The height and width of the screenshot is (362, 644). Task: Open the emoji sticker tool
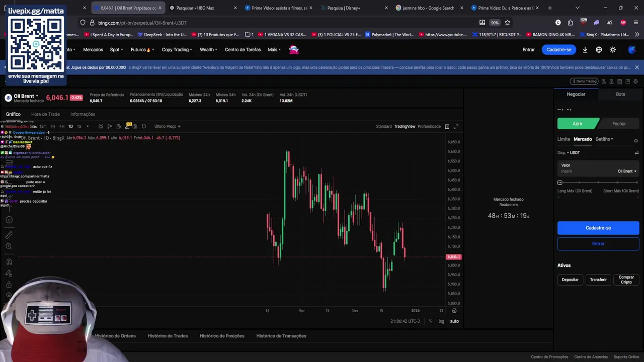click(x=9, y=220)
